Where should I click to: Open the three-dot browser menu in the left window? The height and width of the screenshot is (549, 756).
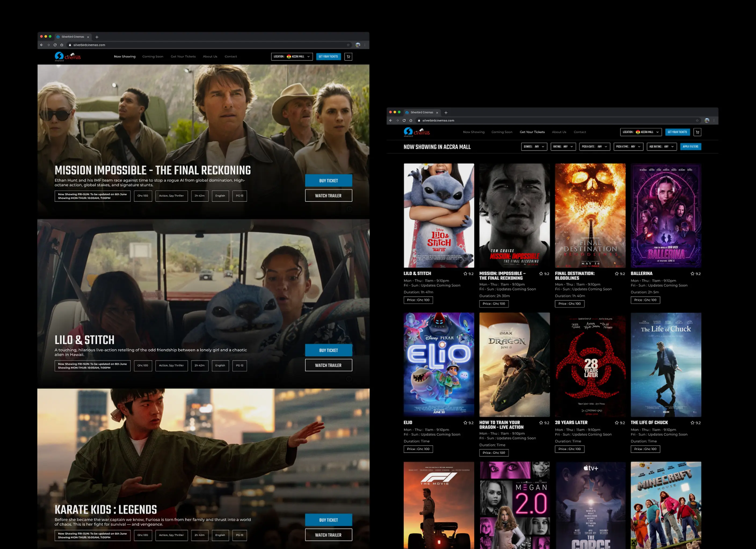[365, 45]
